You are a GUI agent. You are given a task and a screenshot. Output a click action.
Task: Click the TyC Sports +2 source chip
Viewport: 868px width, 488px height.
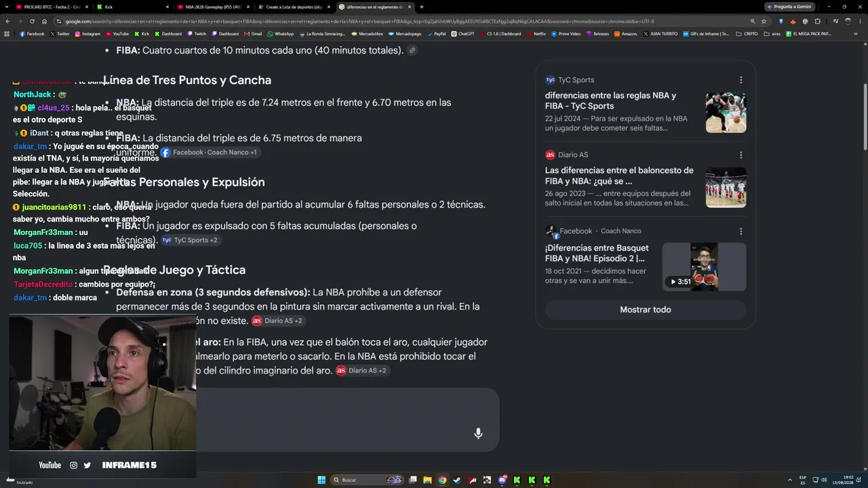(x=190, y=240)
